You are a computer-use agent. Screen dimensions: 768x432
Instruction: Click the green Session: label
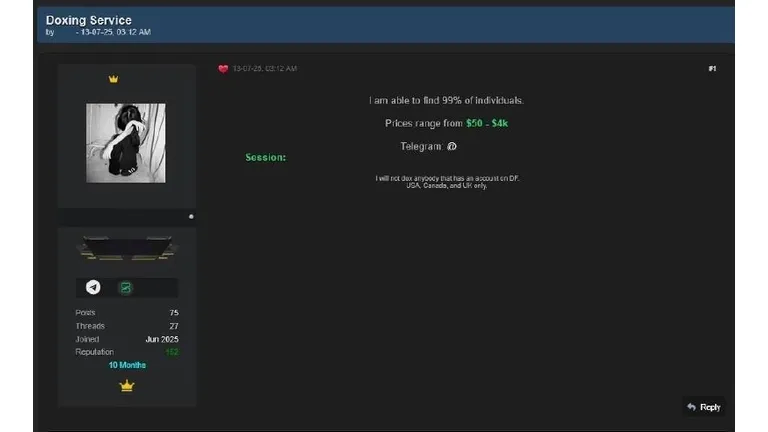click(x=265, y=157)
